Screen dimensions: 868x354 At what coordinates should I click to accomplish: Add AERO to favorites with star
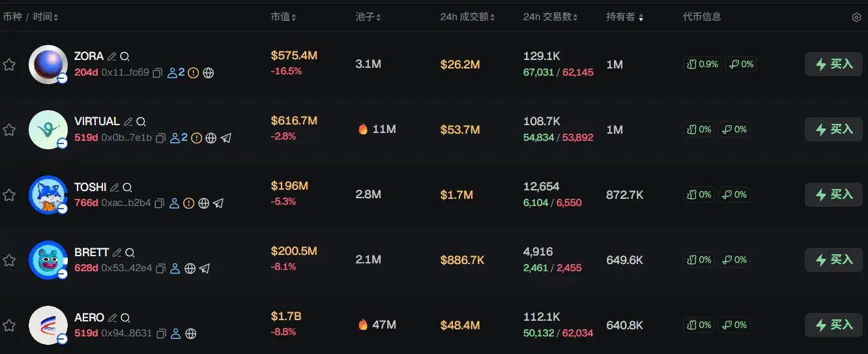[9, 325]
